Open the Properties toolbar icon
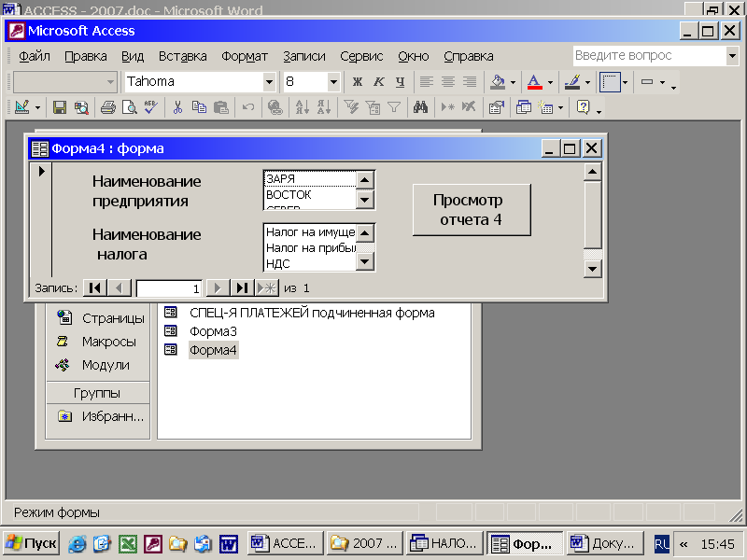 (497, 107)
